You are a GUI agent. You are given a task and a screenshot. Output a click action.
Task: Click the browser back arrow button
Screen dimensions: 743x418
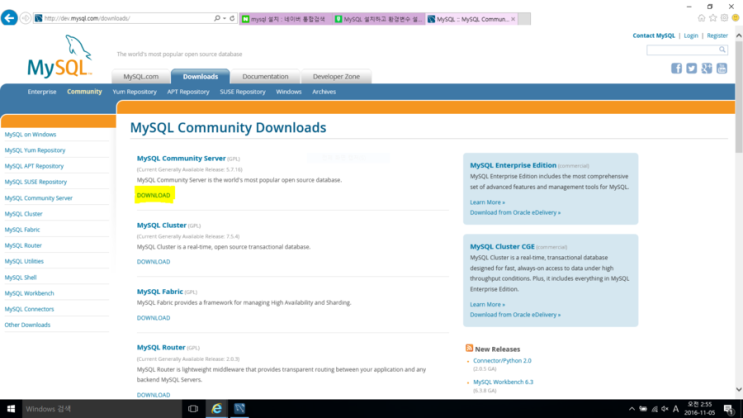coord(9,18)
